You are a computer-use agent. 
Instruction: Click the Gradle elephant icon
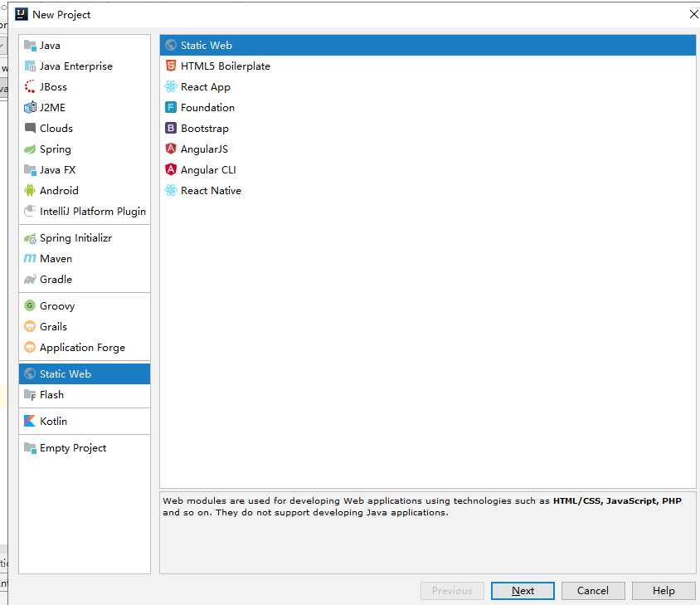coord(30,280)
